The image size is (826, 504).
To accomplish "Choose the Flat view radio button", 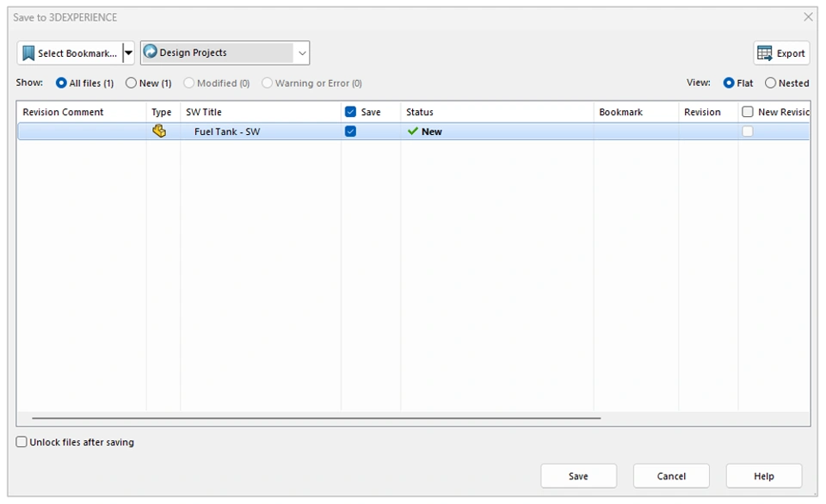I will point(729,83).
